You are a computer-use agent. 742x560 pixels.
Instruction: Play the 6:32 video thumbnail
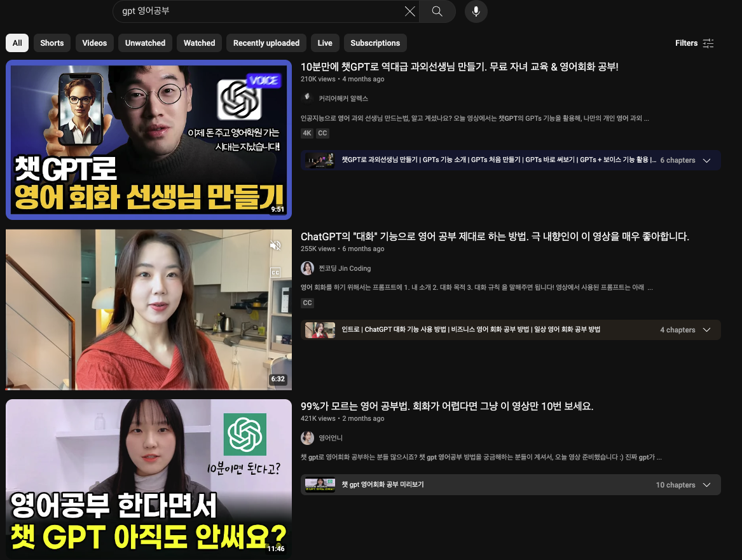149,310
